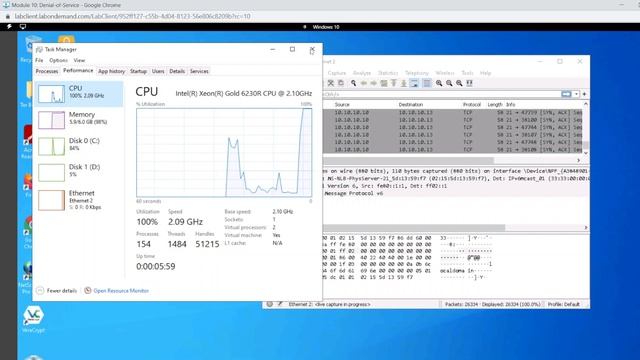Open Wireshark Statistics menu
This screenshot has height=360, width=640.
point(388,73)
